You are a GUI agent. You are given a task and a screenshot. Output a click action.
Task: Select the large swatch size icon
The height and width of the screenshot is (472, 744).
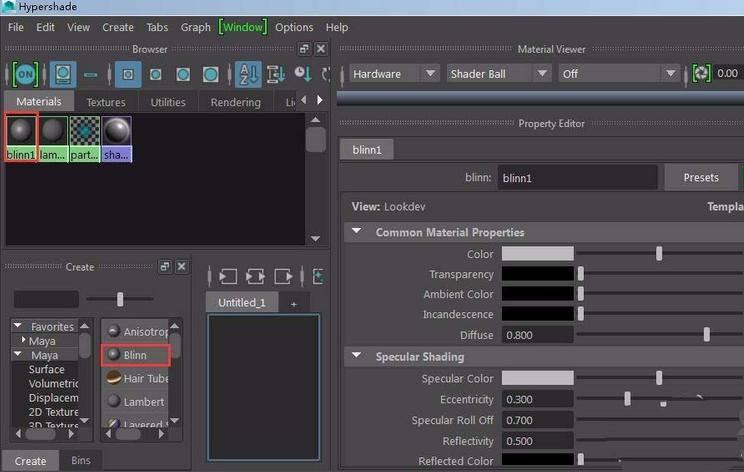pos(183,74)
